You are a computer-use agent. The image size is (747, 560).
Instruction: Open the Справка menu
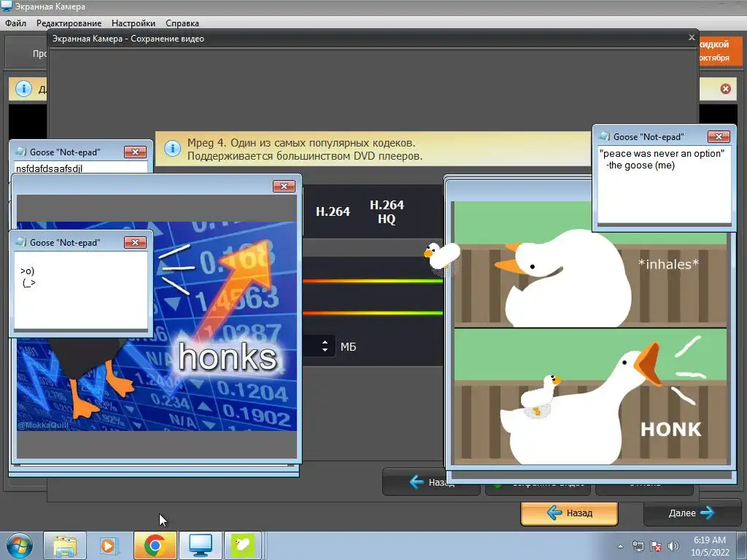tap(182, 23)
